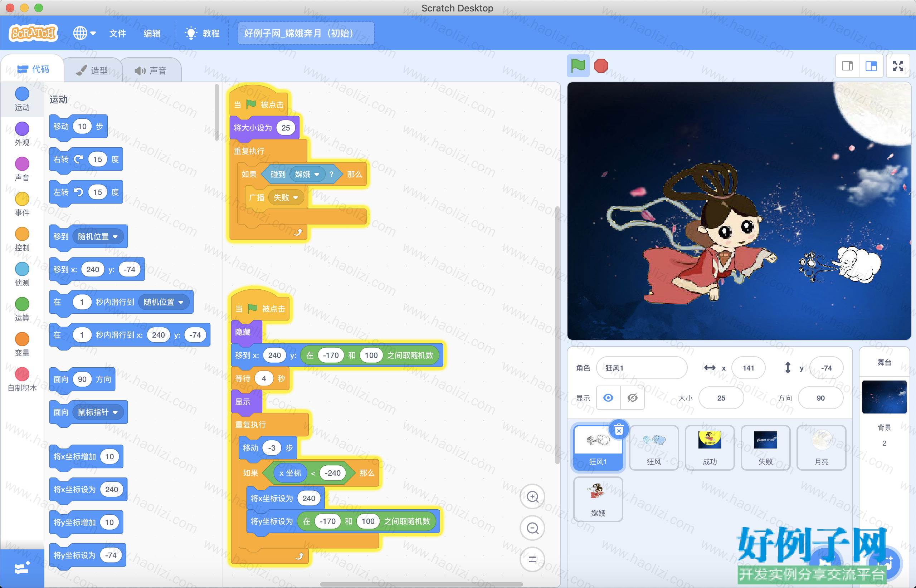The image size is (916, 588).
Task: Click the 舞台 stage panel label
Action: pyautogui.click(x=884, y=362)
